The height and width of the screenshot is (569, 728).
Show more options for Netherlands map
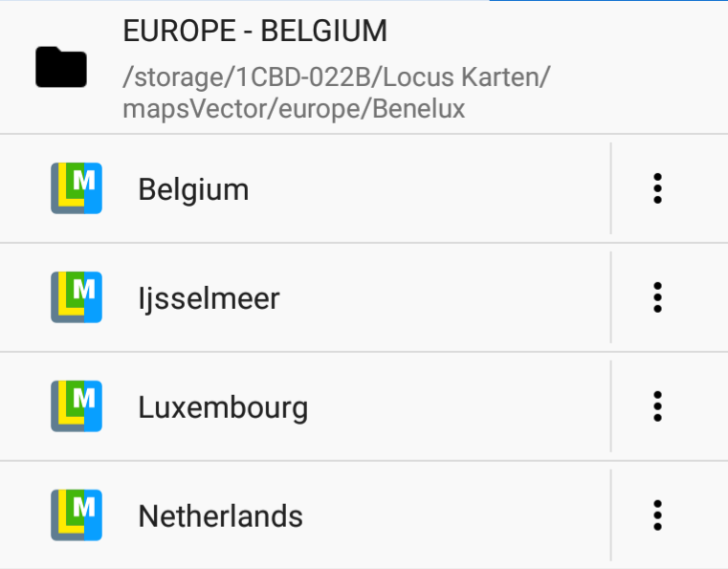click(657, 515)
